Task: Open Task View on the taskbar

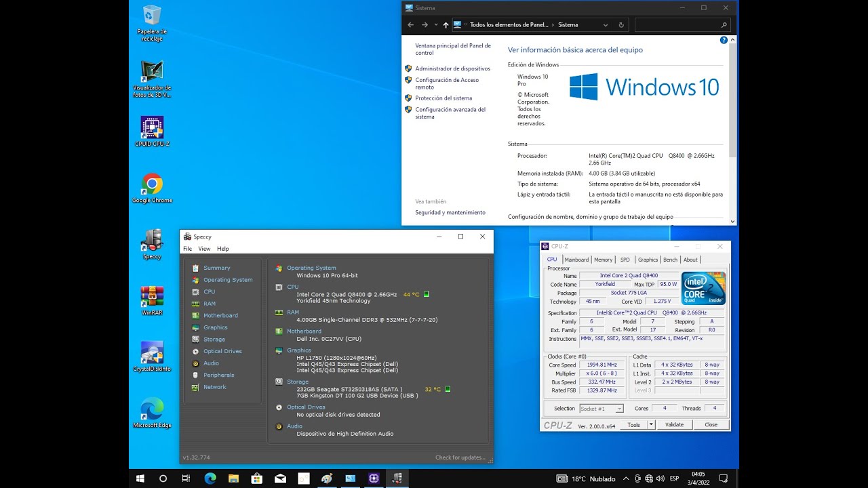Action: [x=186, y=479]
